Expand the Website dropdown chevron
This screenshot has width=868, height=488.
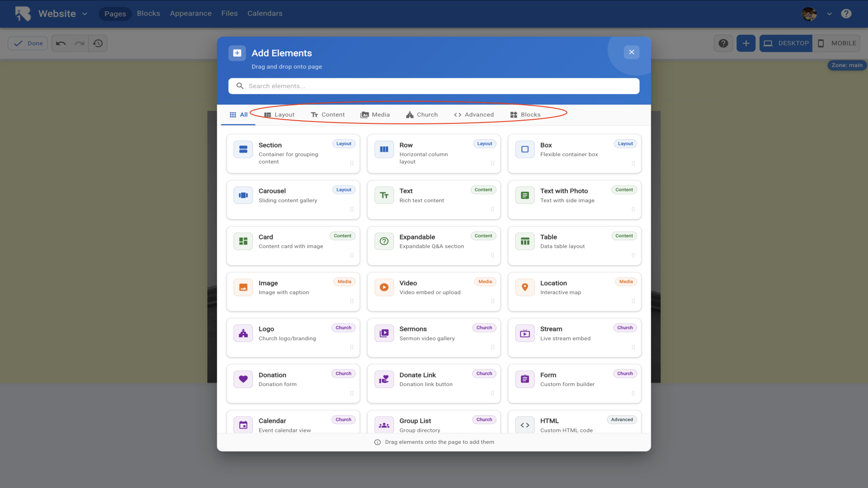(85, 14)
